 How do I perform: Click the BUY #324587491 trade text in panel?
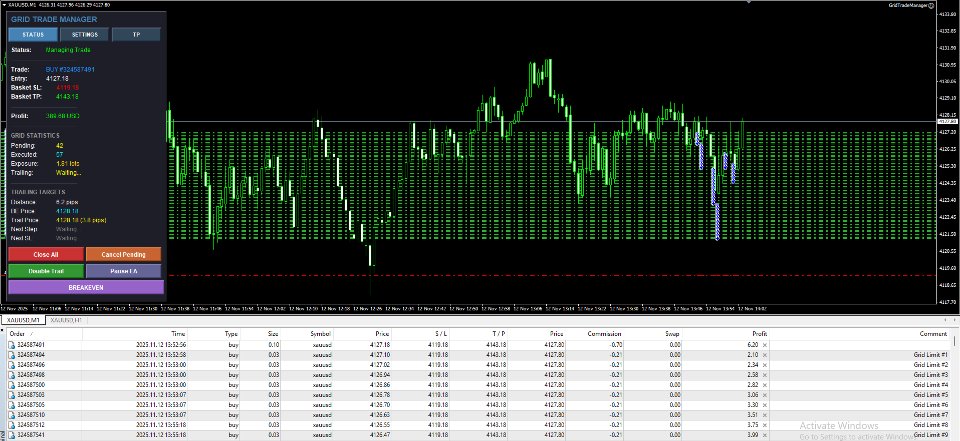point(70,70)
